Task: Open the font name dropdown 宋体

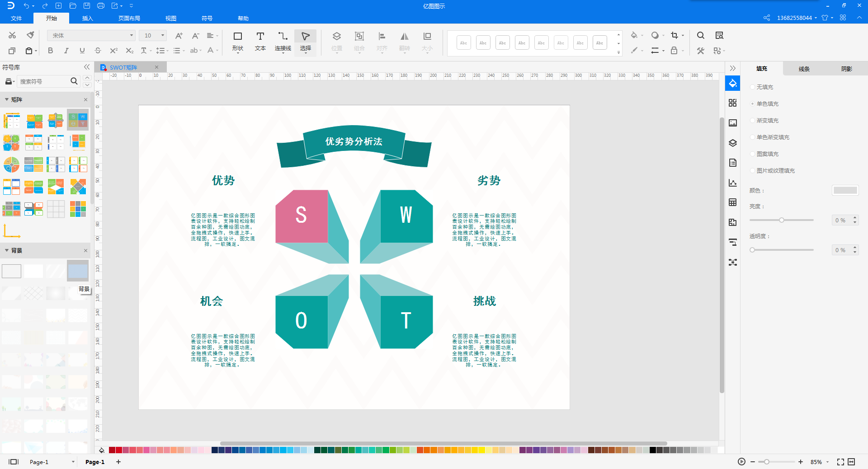Action: pyautogui.click(x=91, y=35)
